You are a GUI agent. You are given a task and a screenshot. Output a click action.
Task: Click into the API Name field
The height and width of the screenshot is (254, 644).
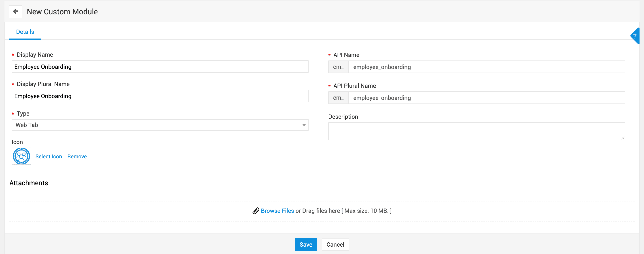point(486,67)
